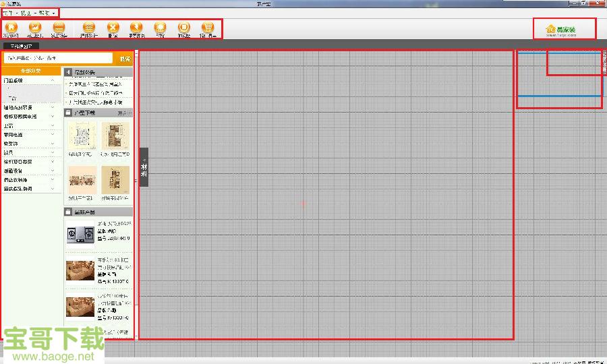Click inside the product search field
The image size is (607, 364).
tap(58, 59)
